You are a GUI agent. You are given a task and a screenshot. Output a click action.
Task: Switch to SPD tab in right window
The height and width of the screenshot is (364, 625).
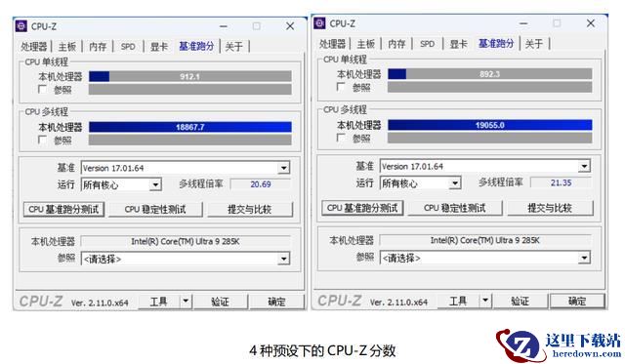428,44
